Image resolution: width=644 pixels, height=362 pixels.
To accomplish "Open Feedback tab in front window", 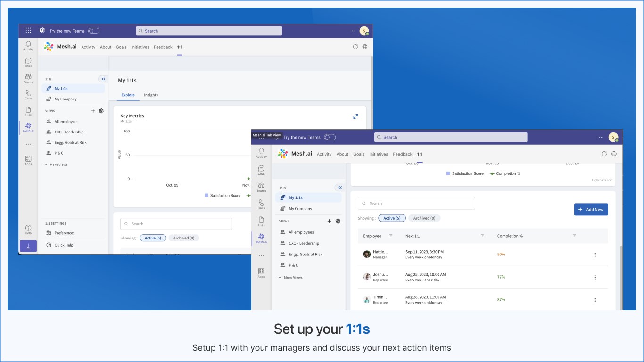I will tap(403, 154).
